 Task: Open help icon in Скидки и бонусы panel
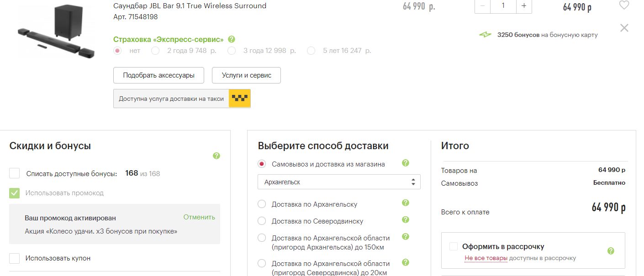click(x=216, y=156)
